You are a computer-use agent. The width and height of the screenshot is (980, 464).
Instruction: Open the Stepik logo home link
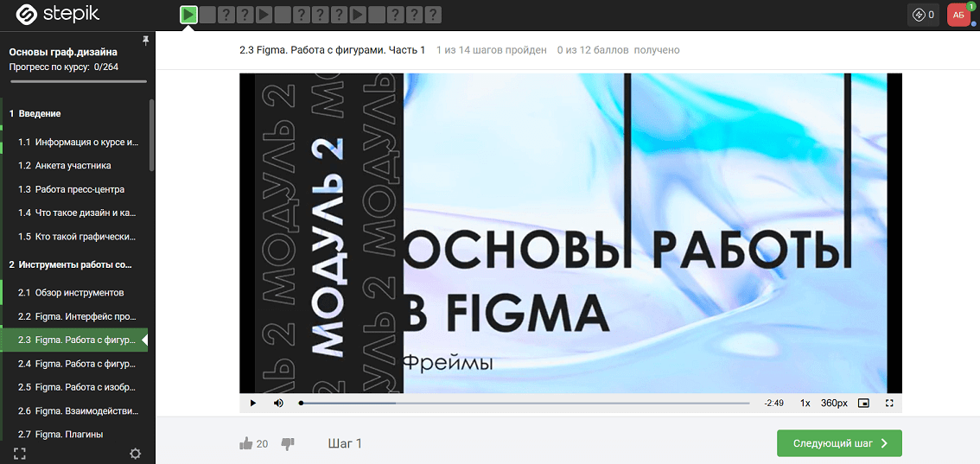[x=58, y=13]
